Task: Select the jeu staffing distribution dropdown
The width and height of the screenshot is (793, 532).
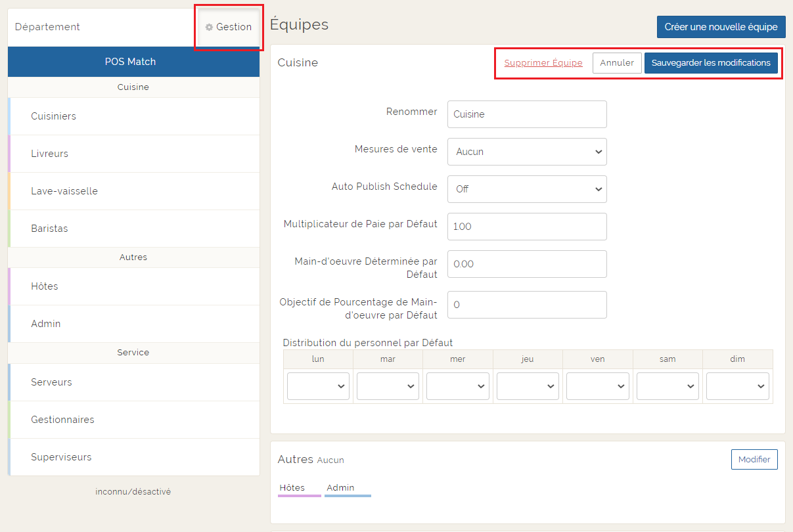Action: (528, 386)
